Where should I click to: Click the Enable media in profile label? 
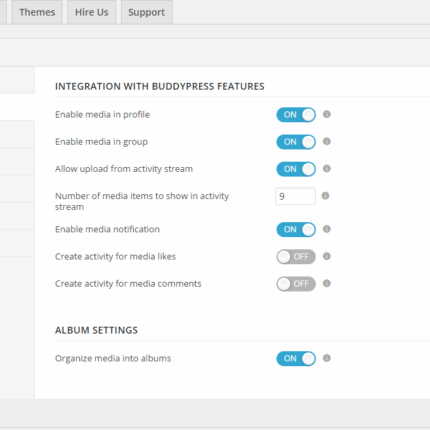[x=103, y=115]
